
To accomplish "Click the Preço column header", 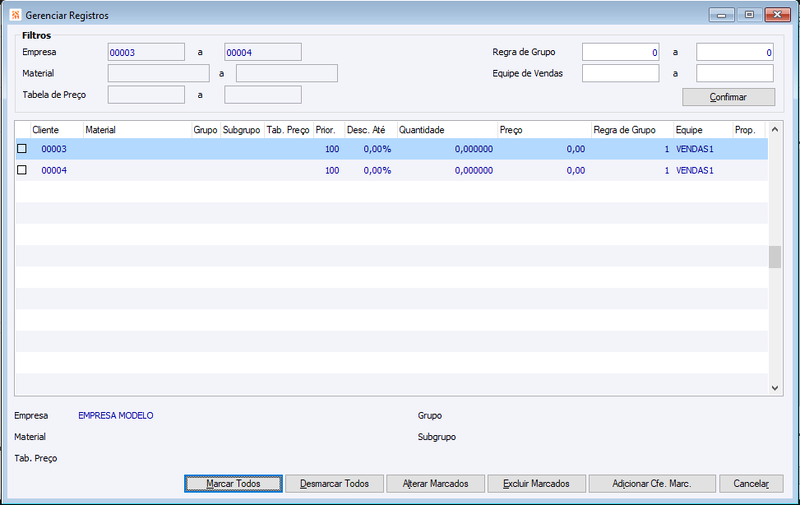I will pos(544,130).
